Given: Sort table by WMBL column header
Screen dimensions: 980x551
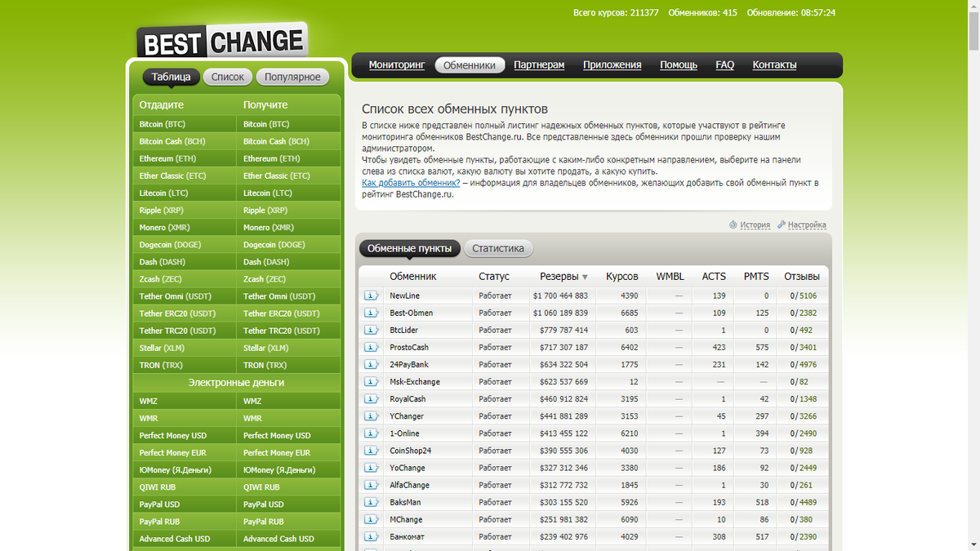Looking at the screenshot, I should click(x=670, y=276).
